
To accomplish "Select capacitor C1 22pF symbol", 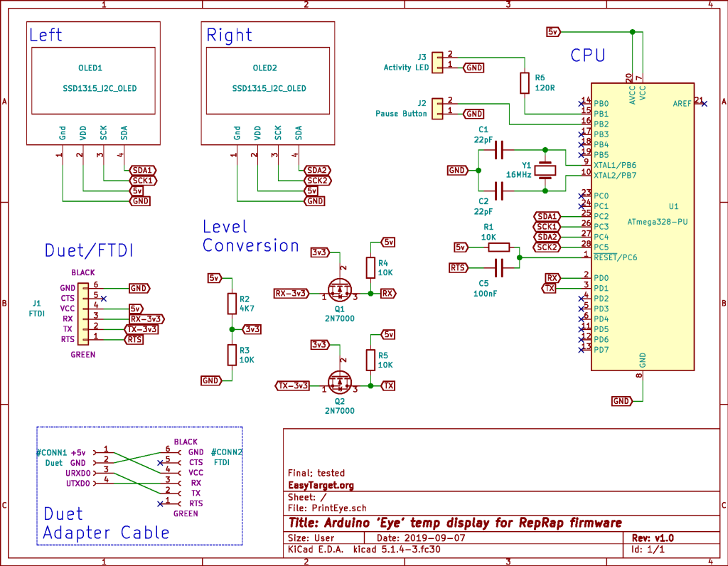I will pos(499,150).
